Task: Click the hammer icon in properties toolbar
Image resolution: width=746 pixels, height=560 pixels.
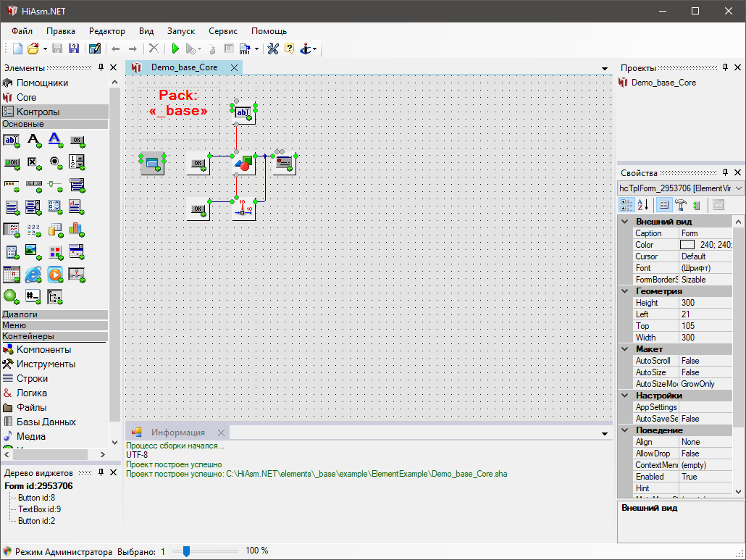Action: (x=682, y=205)
